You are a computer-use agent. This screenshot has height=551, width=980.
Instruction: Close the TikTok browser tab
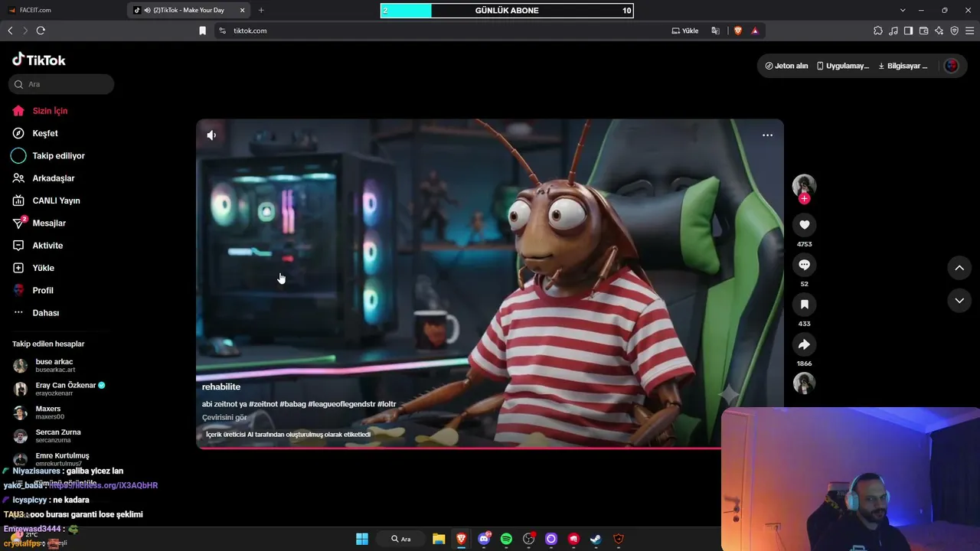click(x=243, y=10)
